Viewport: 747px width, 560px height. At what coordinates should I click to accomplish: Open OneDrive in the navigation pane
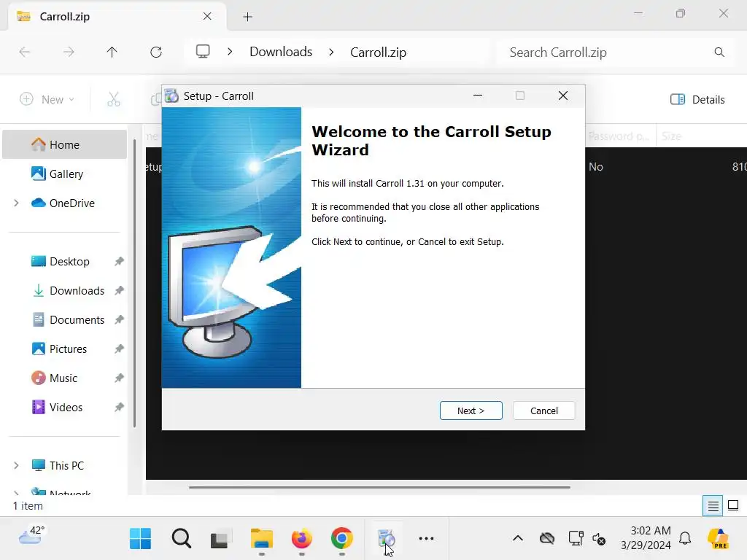(64, 203)
